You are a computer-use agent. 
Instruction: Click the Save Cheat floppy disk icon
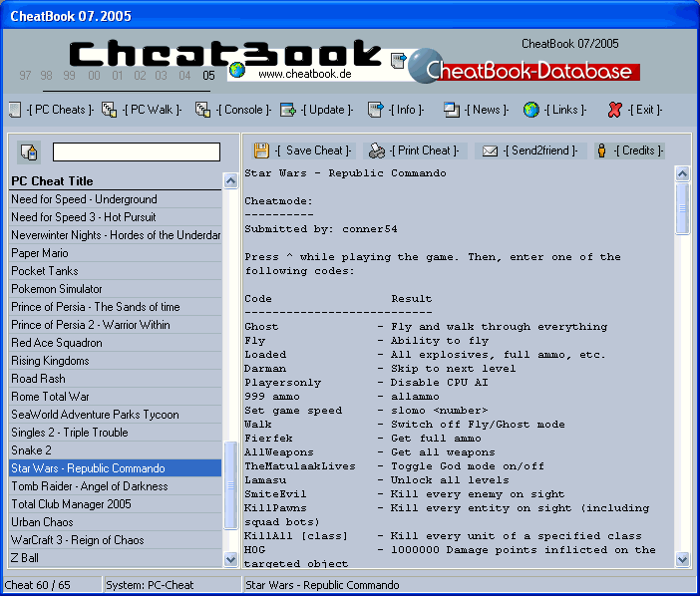click(x=261, y=150)
